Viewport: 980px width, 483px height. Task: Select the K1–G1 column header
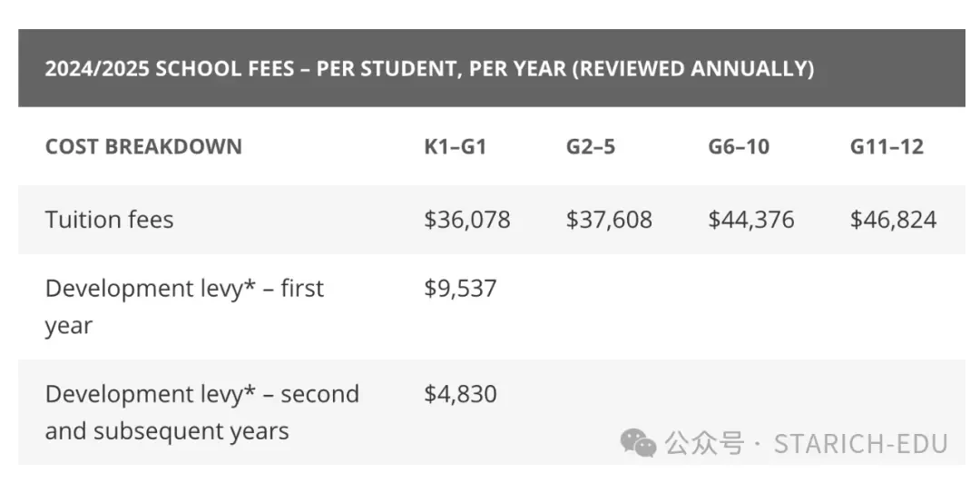pos(455,146)
